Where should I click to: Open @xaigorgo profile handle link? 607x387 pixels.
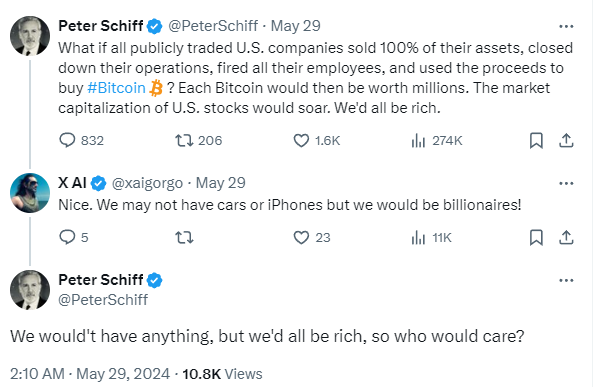[x=147, y=183]
